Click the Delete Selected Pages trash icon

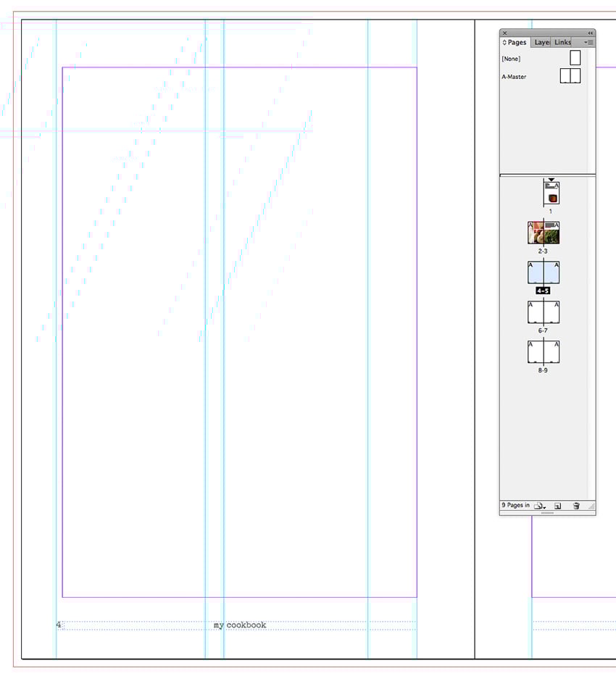[576, 505]
